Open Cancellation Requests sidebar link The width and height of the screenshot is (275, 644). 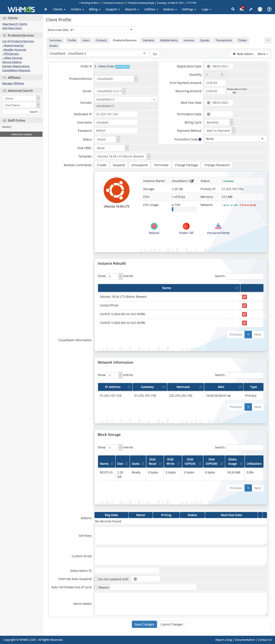tap(16, 70)
